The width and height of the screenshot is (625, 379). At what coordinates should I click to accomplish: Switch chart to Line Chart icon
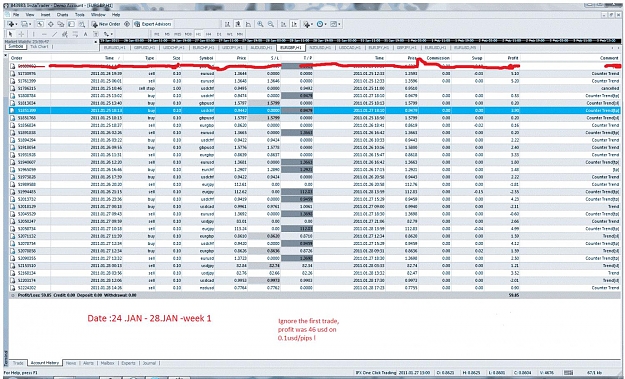(x=248, y=24)
